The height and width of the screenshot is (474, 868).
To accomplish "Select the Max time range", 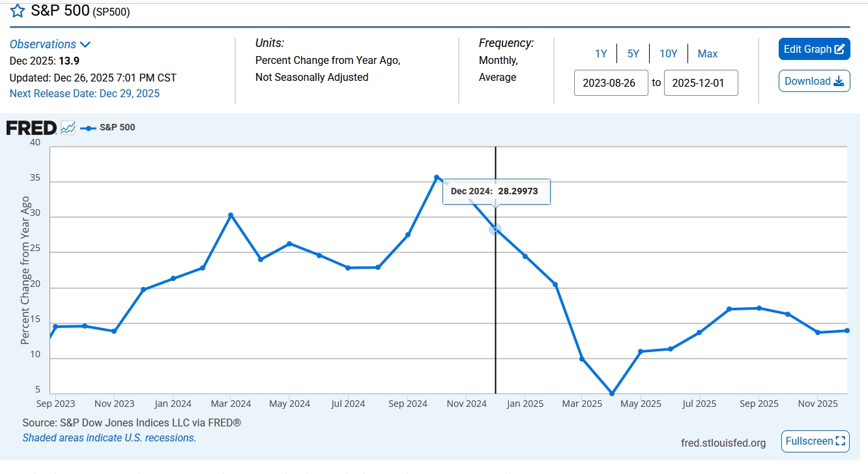I will point(708,53).
